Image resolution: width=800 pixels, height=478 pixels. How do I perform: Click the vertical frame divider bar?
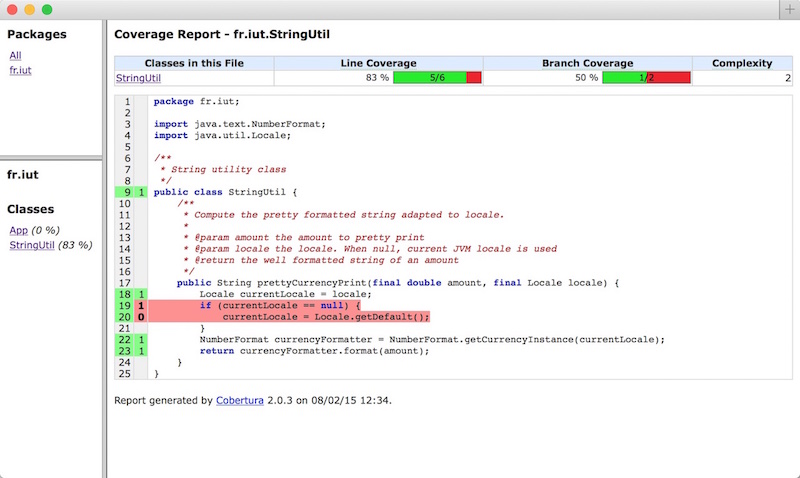coord(105,249)
